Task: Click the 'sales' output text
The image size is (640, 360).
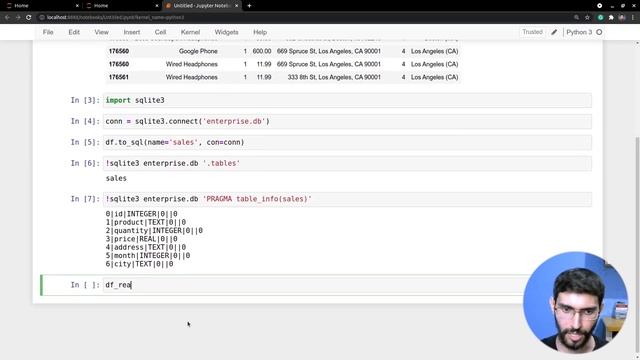Action: [x=116, y=178]
